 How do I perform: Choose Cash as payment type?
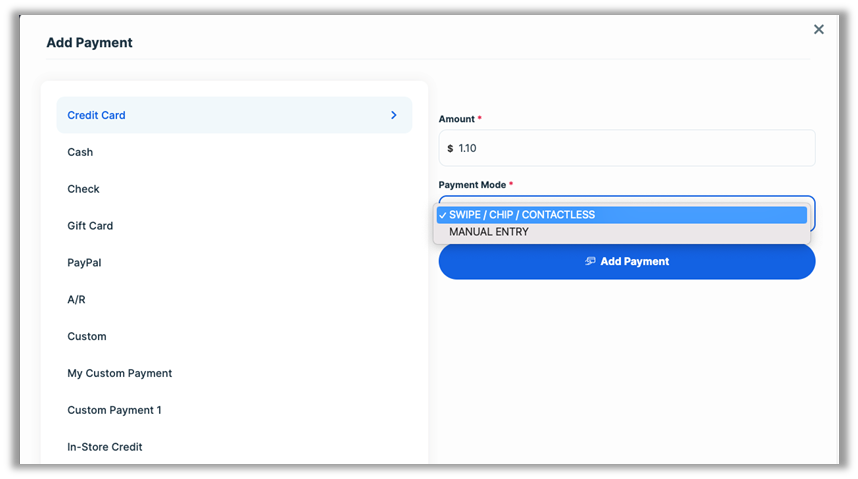[80, 152]
